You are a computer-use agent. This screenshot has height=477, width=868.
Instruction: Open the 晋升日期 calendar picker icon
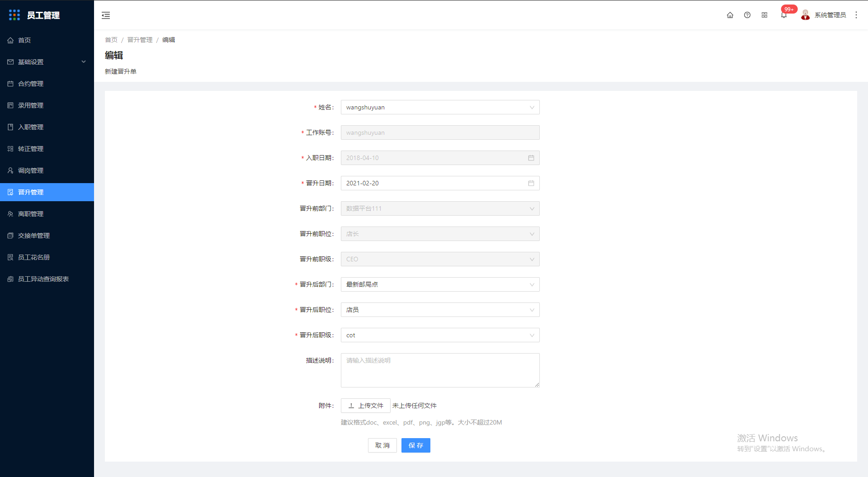coord(531,183)
